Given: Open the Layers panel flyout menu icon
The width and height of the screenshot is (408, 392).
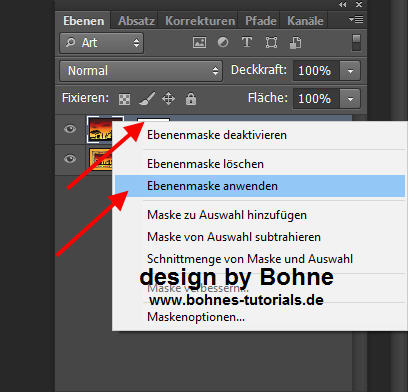Looking at the screenshot, I should pos(356,20).
